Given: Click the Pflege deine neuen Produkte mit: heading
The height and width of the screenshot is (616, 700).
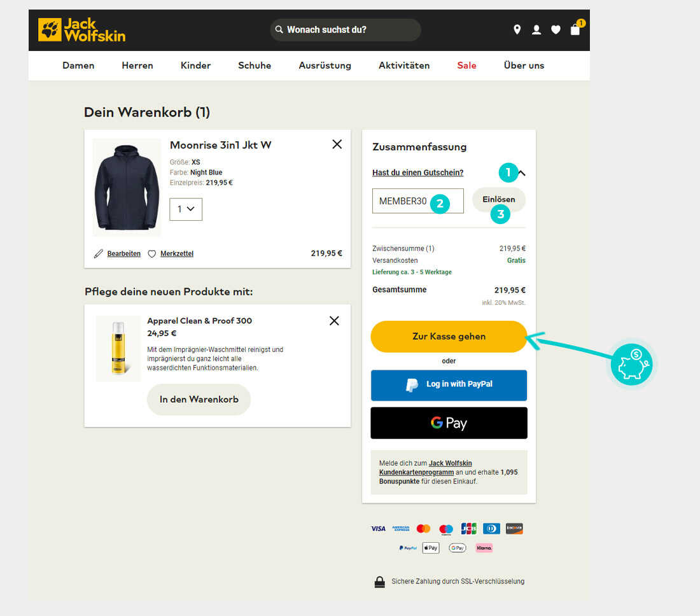Looking at the screenshot, I should click(169, 291).
